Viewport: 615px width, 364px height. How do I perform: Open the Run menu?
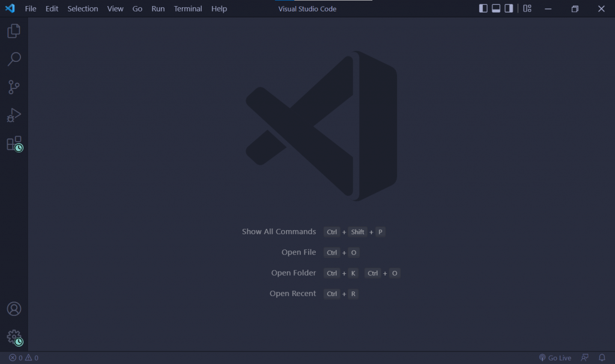pos(158,8)
